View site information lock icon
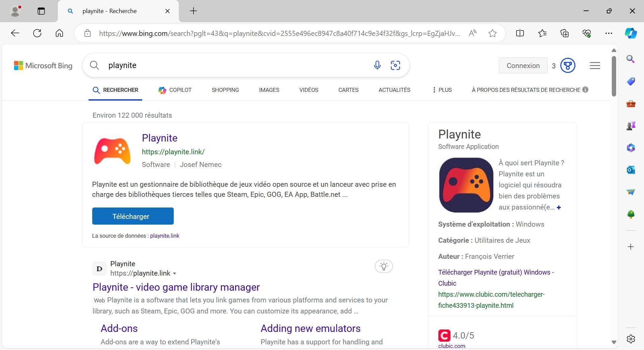 point(88,33)
